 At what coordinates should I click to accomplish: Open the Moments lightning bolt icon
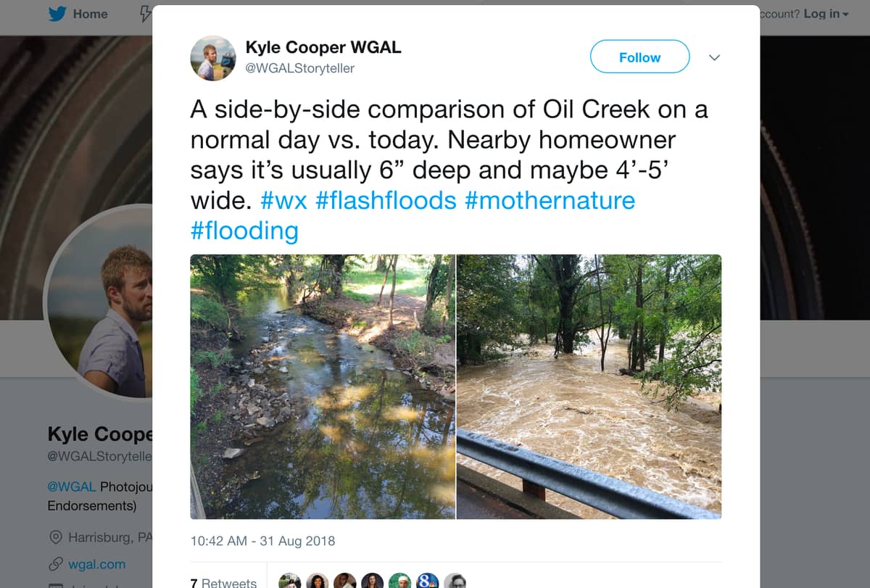coord(145,14)
